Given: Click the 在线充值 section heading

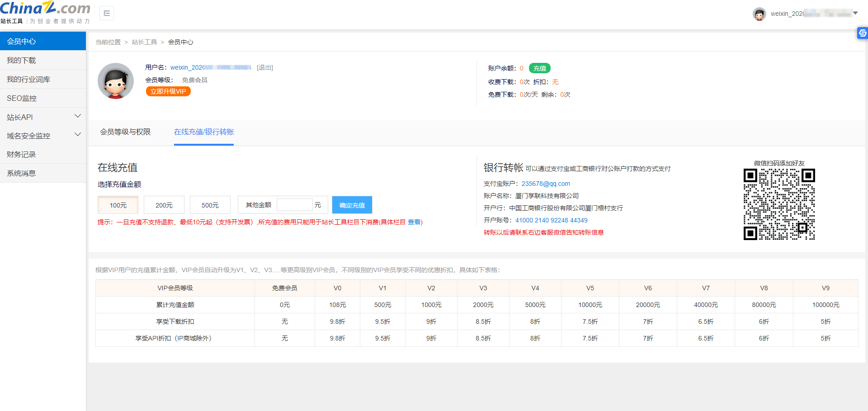Looking at the screenshot, I should [x=118, y=167].
